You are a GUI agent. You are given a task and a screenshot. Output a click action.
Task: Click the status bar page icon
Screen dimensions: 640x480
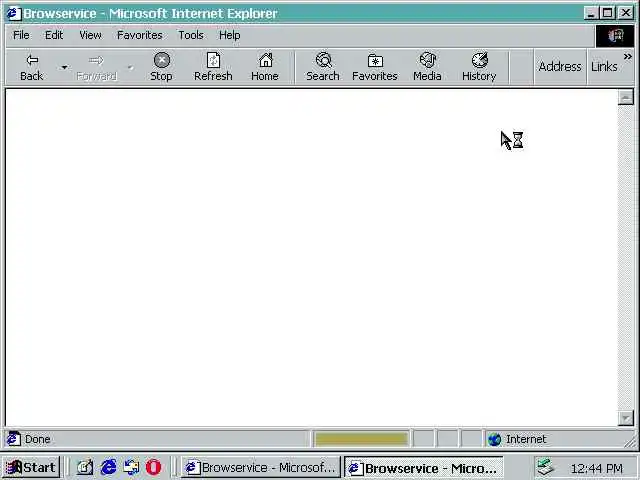click(13, 439)
